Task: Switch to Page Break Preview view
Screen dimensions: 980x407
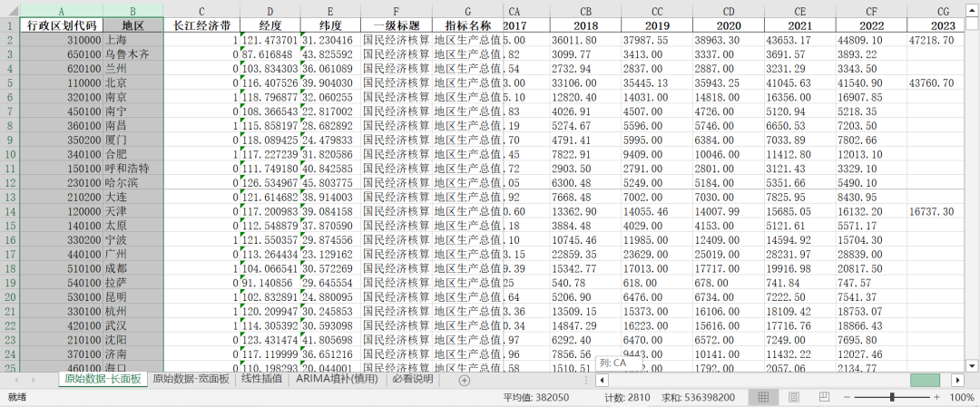Action: click(x=824, y=397)
